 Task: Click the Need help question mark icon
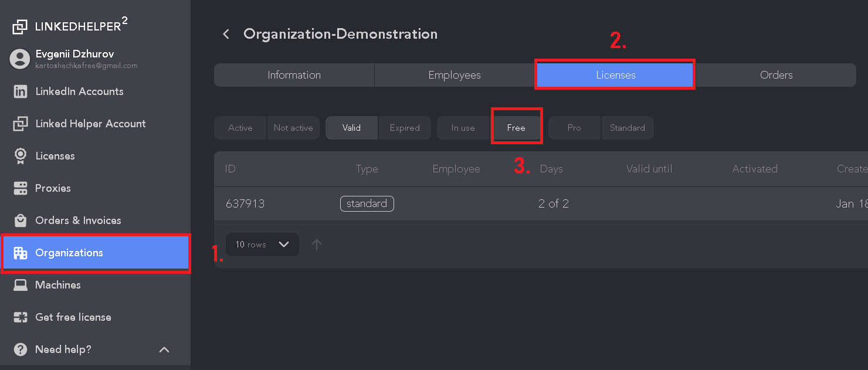[21, 349]
